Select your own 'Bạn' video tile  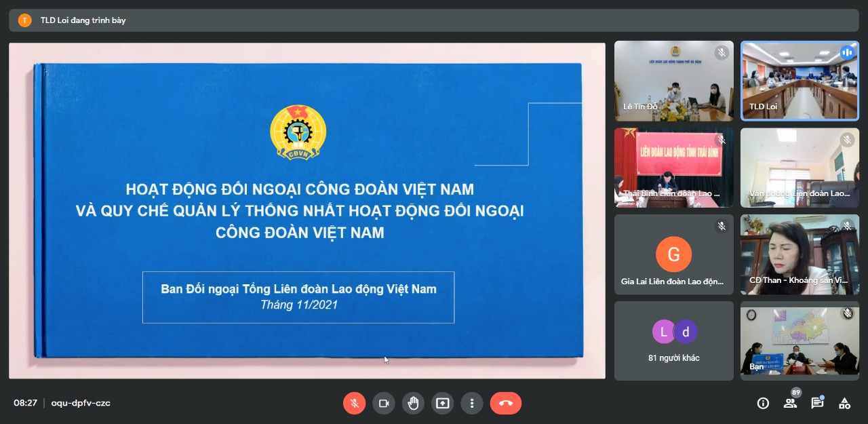click(800, 341)
